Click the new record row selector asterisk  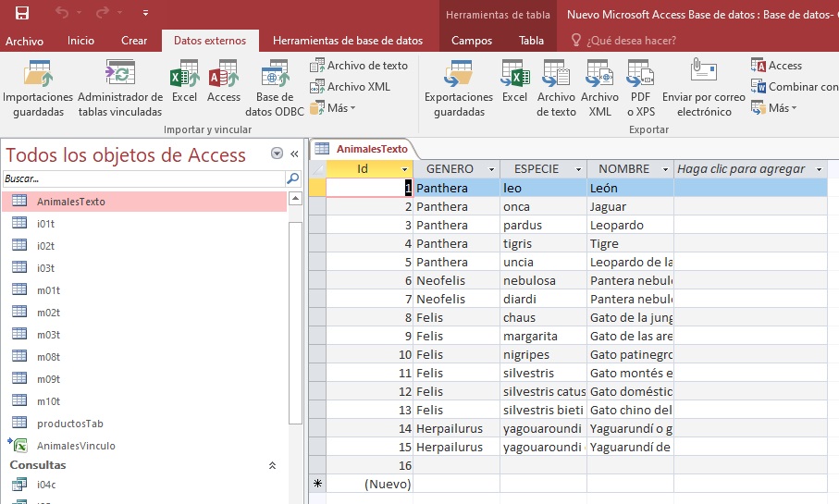point(317,484)
